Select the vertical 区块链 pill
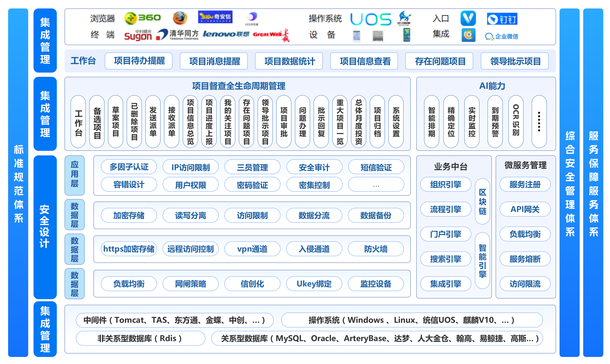Image resolution: width=610 pixels, height=364 pixels. coord(482,201)
